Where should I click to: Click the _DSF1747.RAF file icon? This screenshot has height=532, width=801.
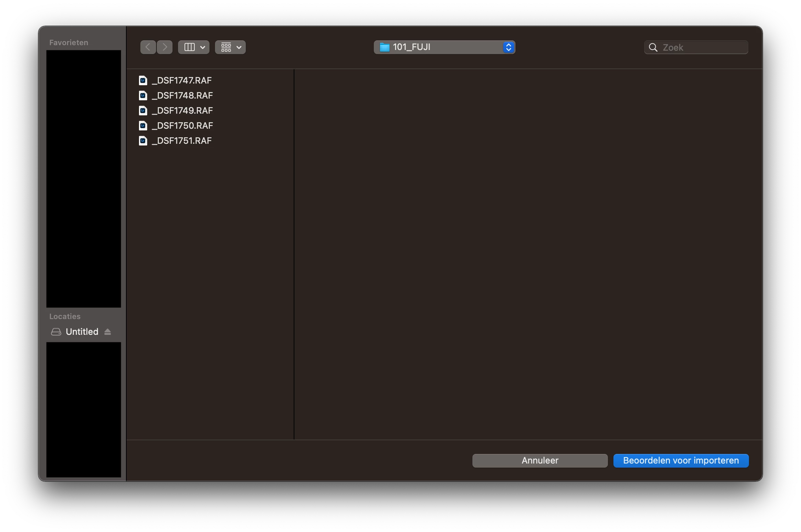[143, 80]
